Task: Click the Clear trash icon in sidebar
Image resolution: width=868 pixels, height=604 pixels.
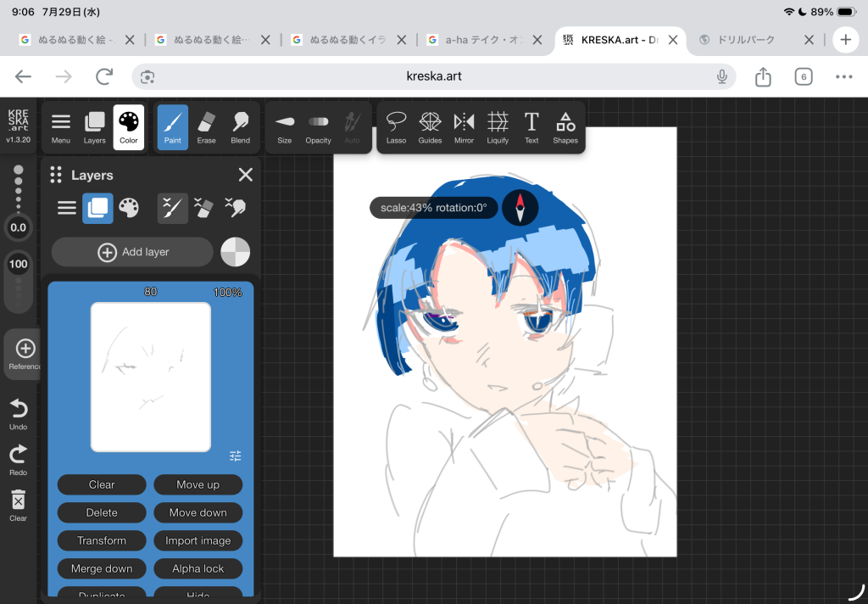Action: tap(19, 506)
